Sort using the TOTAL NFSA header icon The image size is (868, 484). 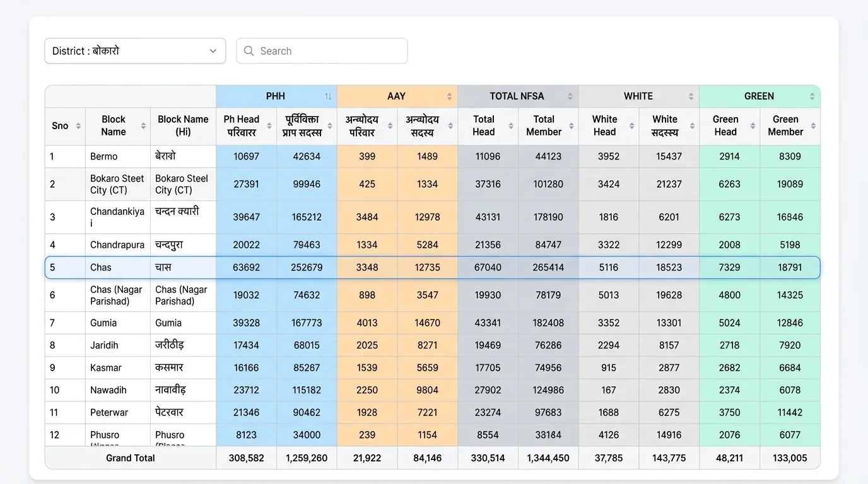coord(570,96)
